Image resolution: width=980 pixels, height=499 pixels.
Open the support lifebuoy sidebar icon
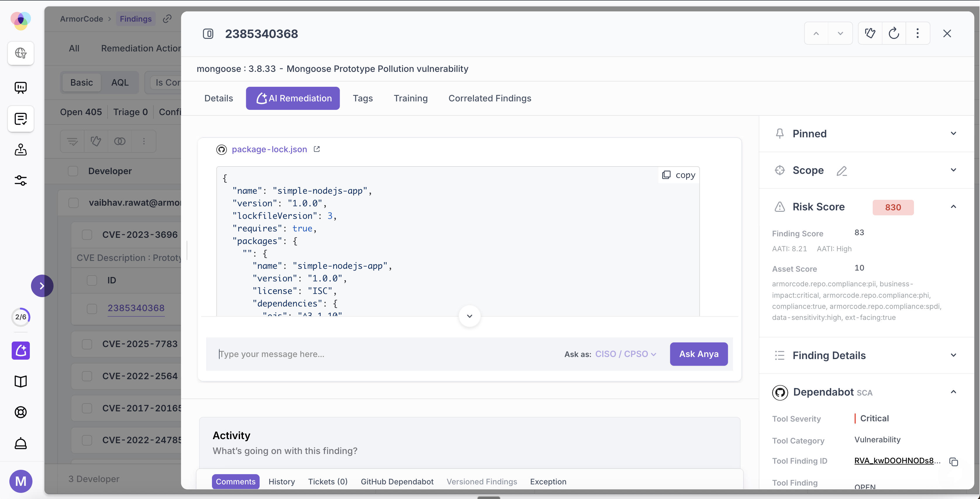coord(20,412)
